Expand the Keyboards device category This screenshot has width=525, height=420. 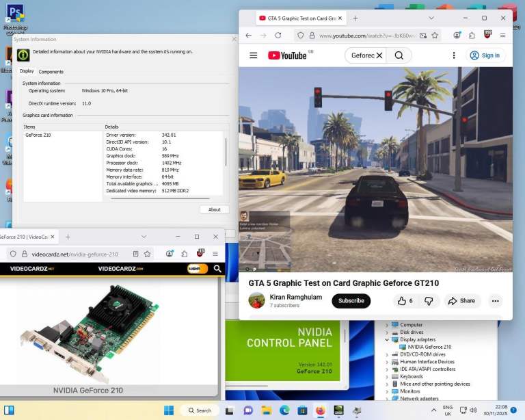[387, 376]
